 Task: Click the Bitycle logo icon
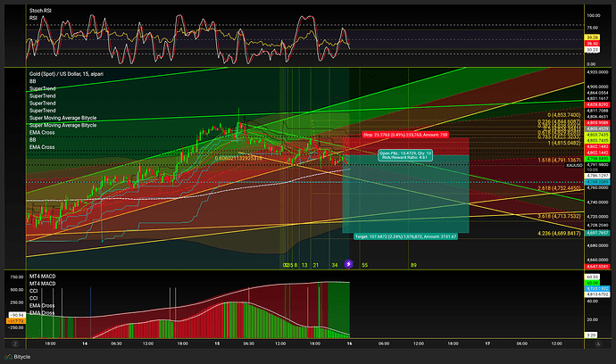click(x=8, y=357)
